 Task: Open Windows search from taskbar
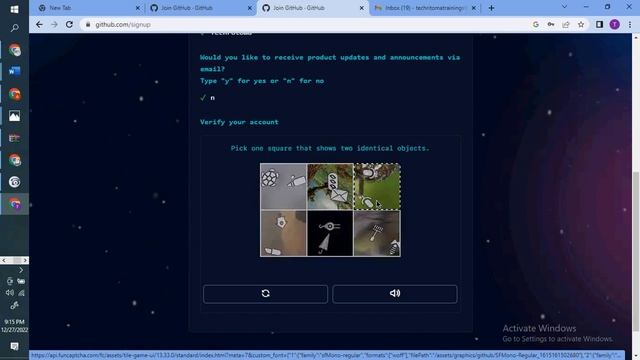pyautogui.click(x=14, y=28)
